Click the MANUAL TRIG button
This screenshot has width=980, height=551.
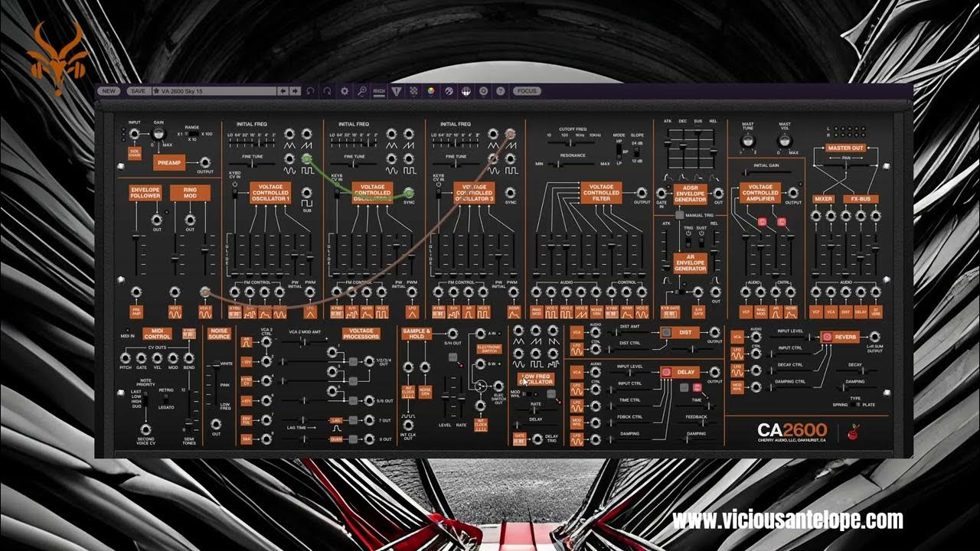tap(678, 216)
